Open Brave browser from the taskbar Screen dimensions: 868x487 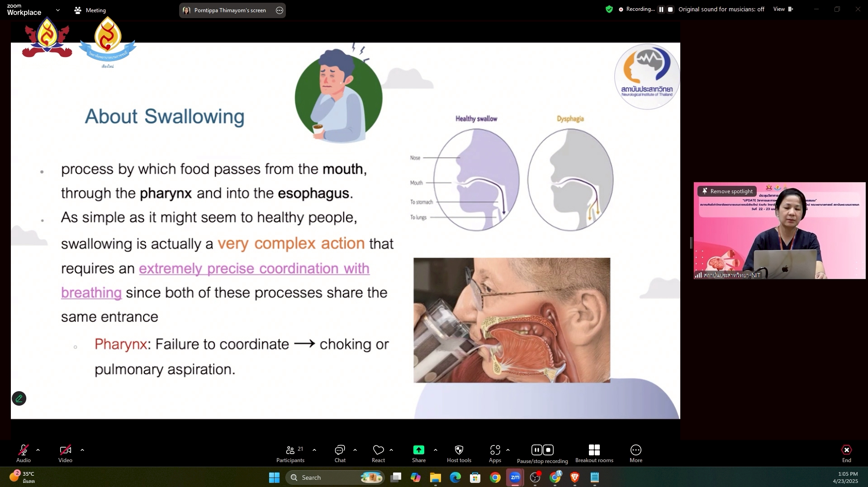575,478
